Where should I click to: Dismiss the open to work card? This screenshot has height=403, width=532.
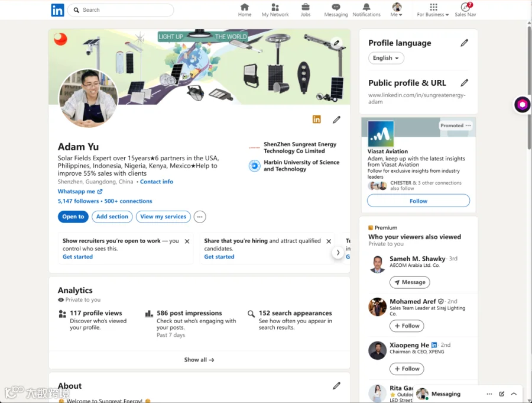point(187,241)
